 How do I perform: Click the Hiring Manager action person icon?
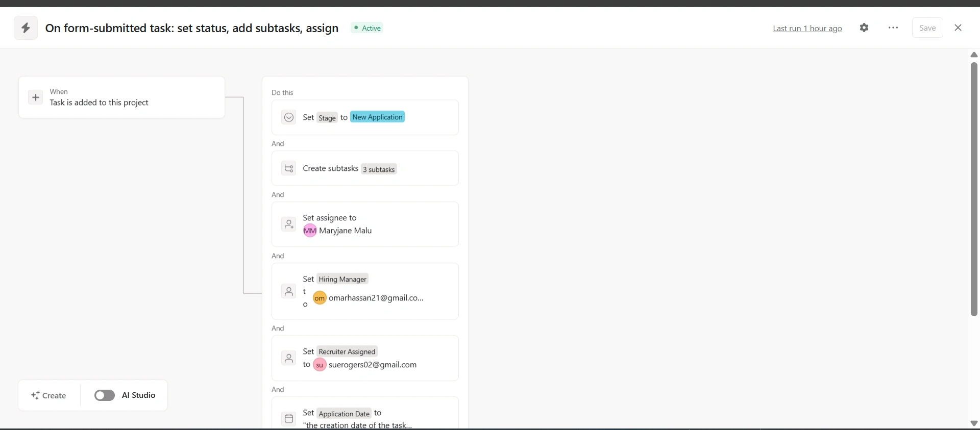pyautogui.click(x=289, y=291)
